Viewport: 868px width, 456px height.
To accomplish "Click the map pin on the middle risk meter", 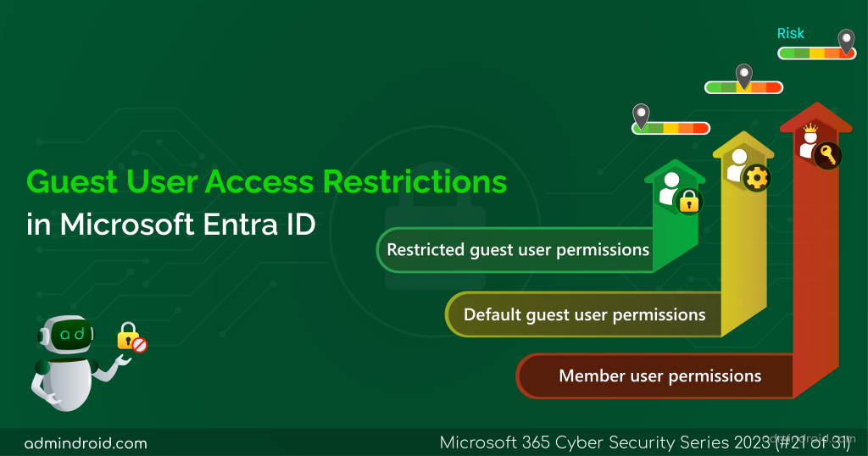I will (744, 77).
